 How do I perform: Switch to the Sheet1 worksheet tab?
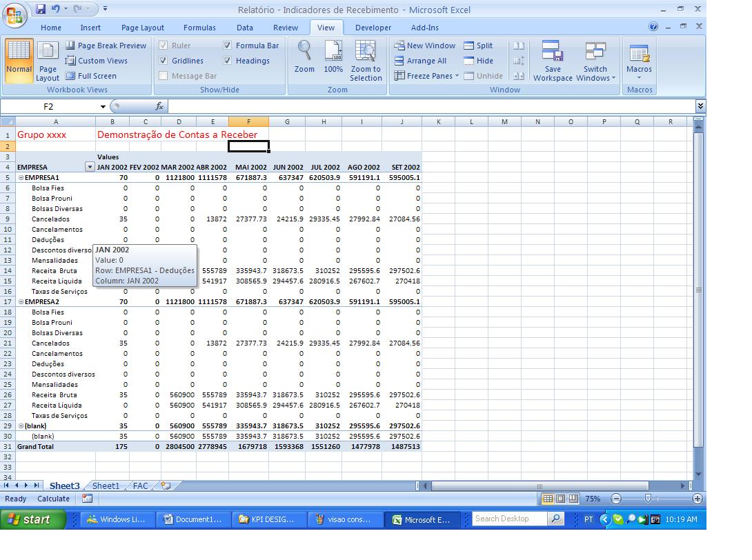coord(105,486)
